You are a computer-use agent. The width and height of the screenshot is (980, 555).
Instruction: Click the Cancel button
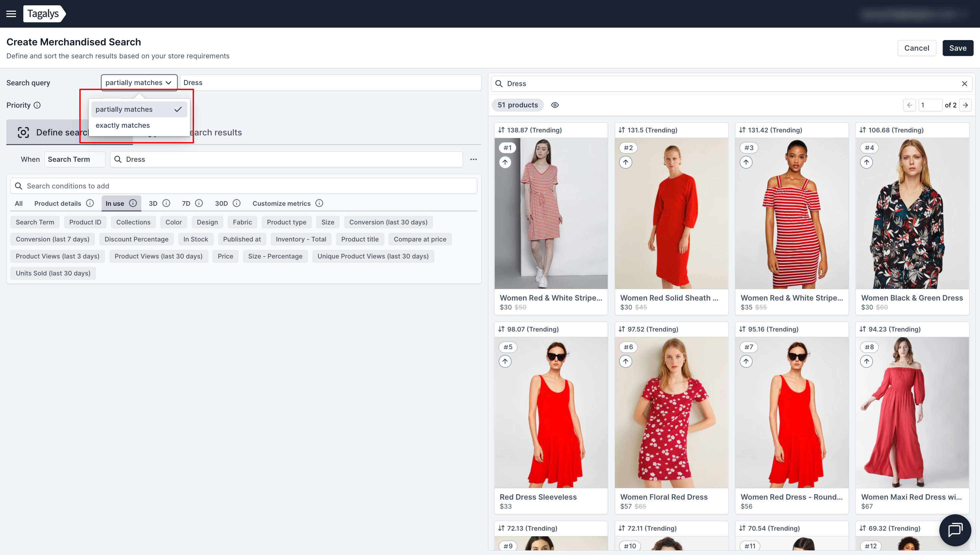(916, 48)
